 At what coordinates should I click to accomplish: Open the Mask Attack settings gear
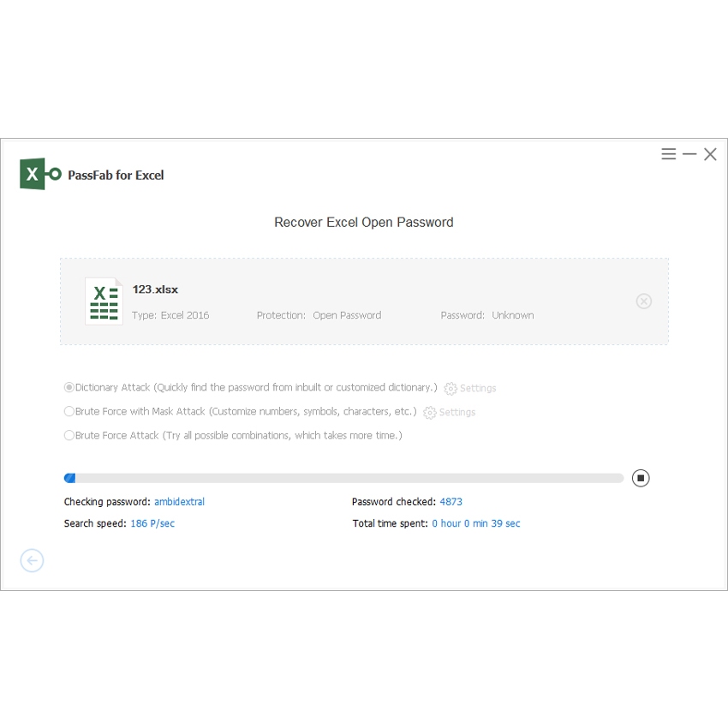click(x=430, y=412)
